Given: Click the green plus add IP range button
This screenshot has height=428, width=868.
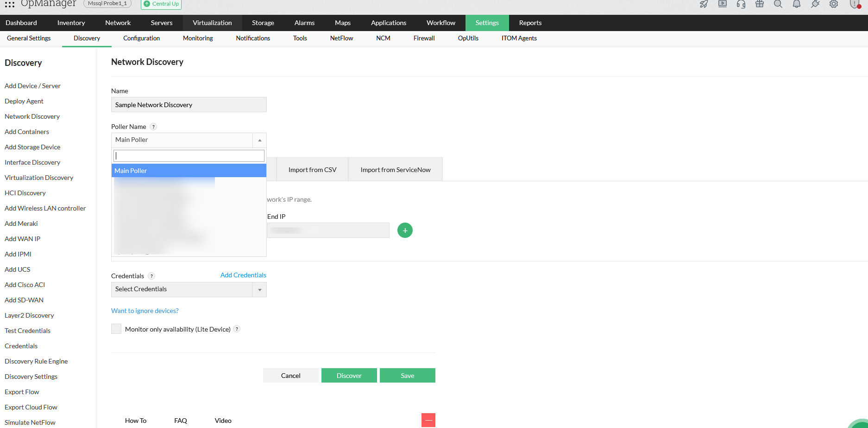Looking at the screenshot, I should pyautogui.click(x=405, y=230).
